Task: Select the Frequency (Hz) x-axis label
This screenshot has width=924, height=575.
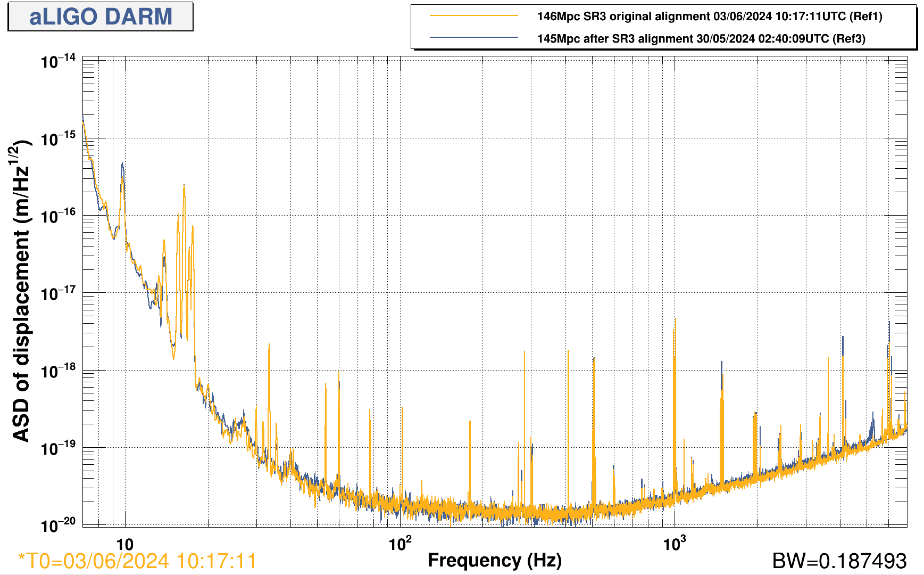Action: coord(494,560)
